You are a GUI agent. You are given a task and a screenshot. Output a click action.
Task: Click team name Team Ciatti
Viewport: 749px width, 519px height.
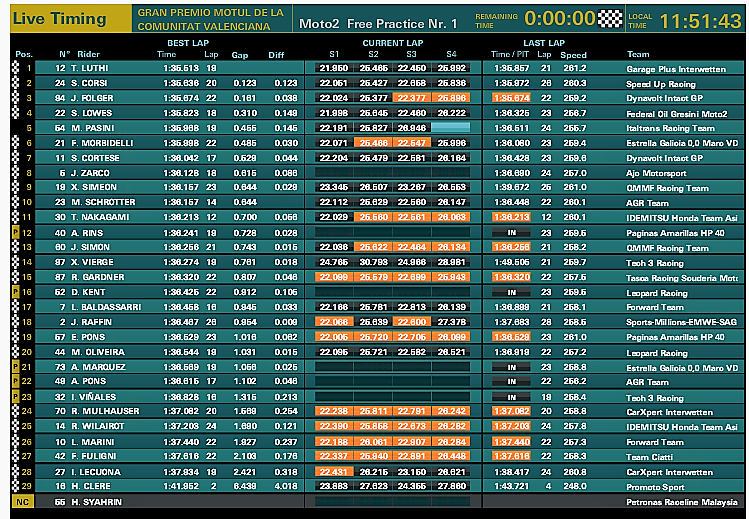coord(650,457)
